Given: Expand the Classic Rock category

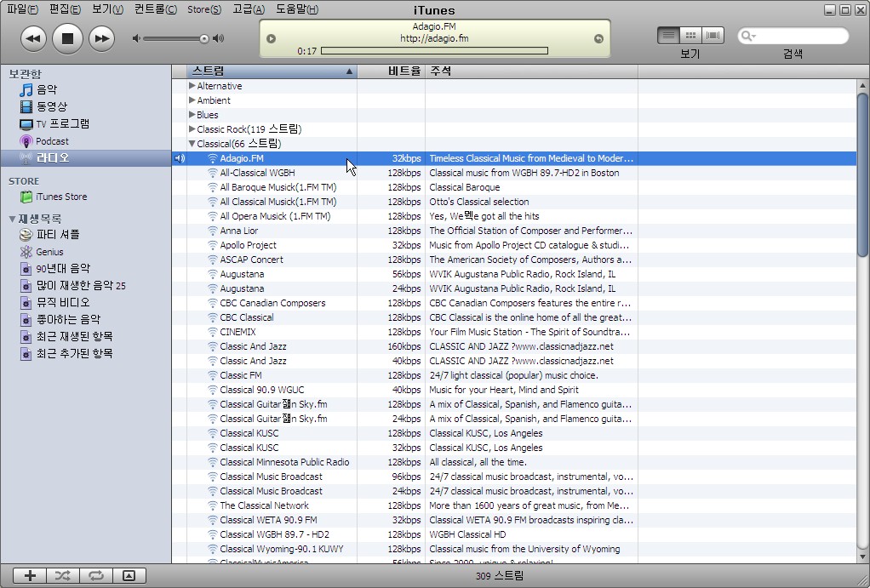Looking at the screenshot, I should pyautogui.click(x=192, y=128).
